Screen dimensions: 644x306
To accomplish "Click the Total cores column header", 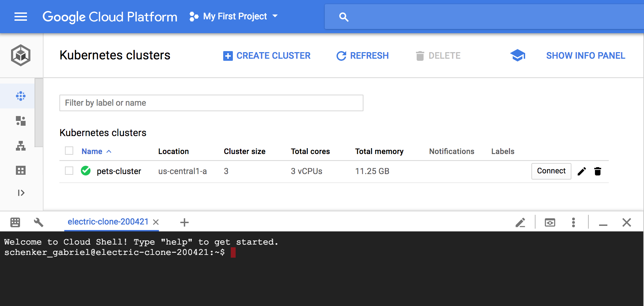I will click(x=310, y=151).
